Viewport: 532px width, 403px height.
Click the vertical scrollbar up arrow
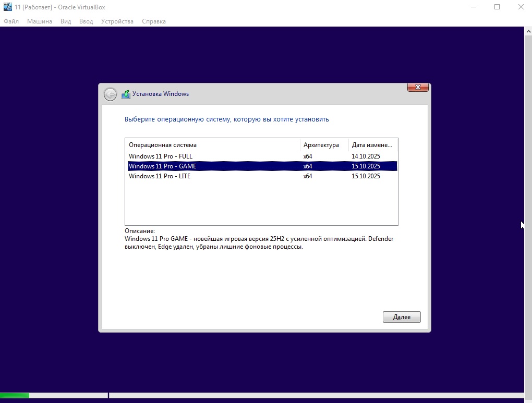pyautogui.click(x=528, y=31)
